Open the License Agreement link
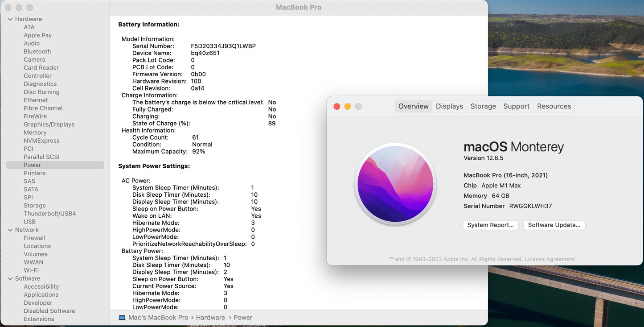The width and height of the screenshot is (644, 327). 550,259
